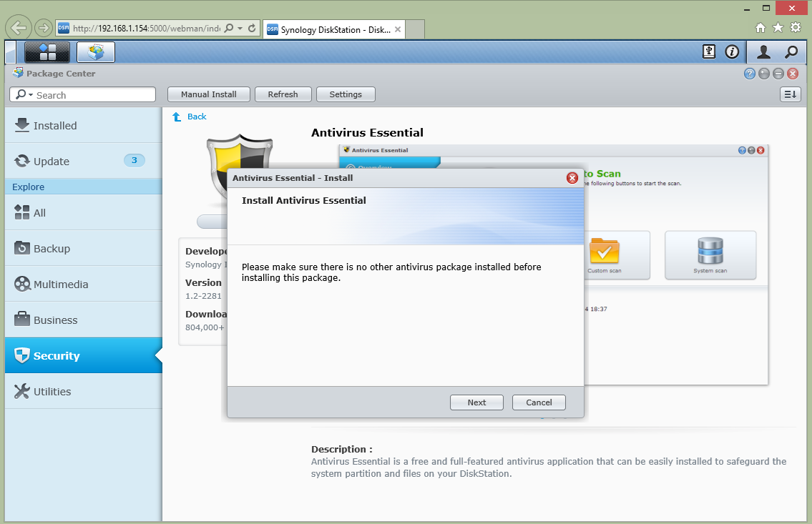Select the Business category
This screenshot has height=524, width=812.
84,320
